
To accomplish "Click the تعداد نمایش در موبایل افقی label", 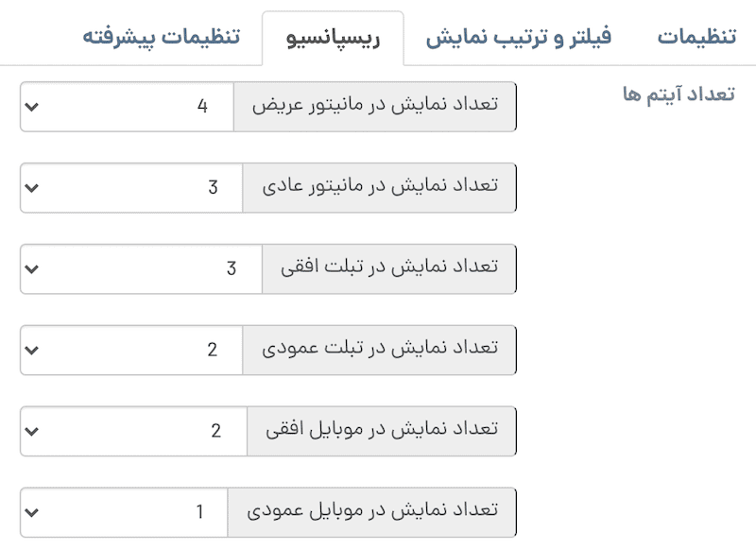I will point(382,431).
